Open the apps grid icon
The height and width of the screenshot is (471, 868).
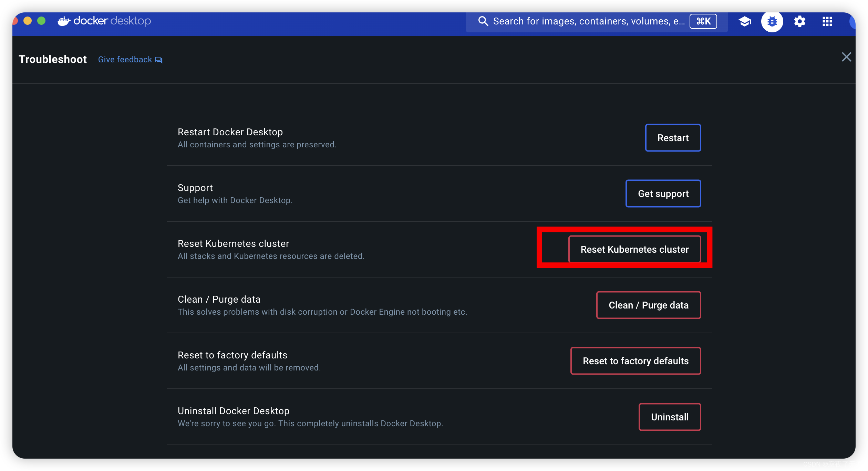pos(827,21)
